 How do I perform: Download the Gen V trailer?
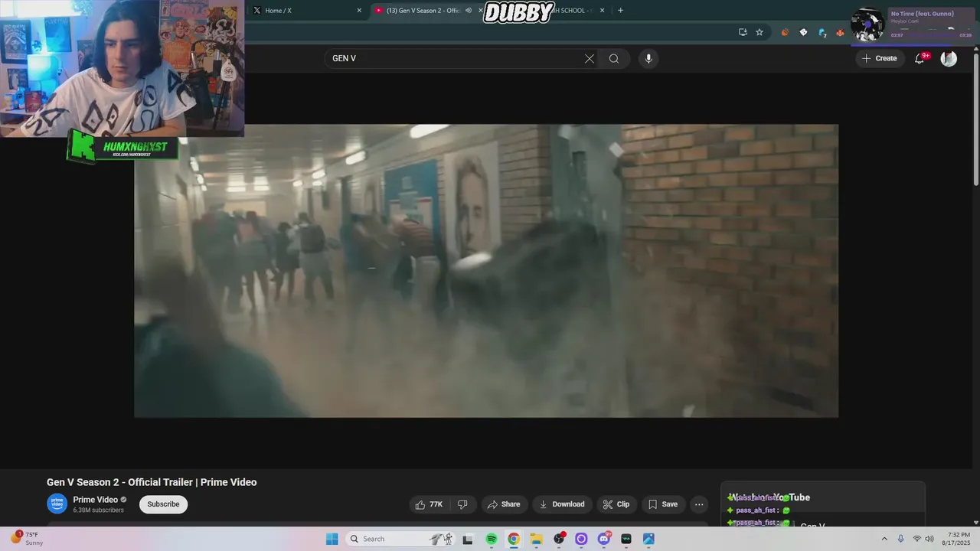pos(562,504)
